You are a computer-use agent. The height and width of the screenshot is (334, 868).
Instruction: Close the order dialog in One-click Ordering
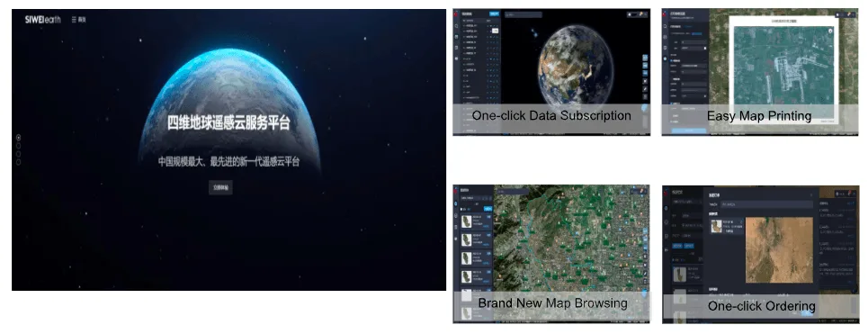click(x=811, y=195)
